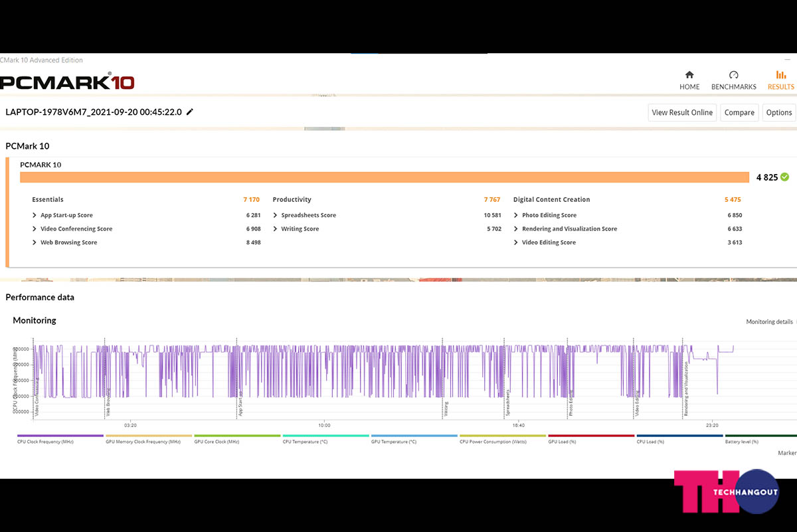The image size is (797, 532).
Task: Expand Photo Editing Score row
Action: [x=545, y=215]
